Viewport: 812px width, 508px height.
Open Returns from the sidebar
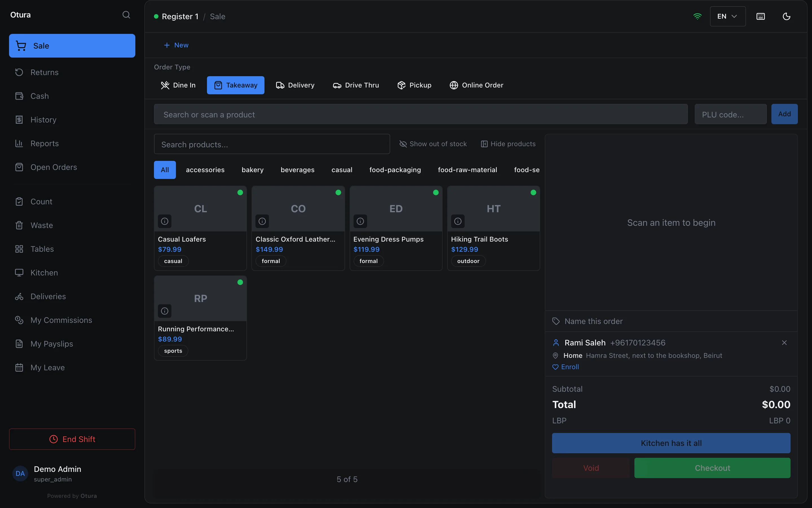(72, 72)
